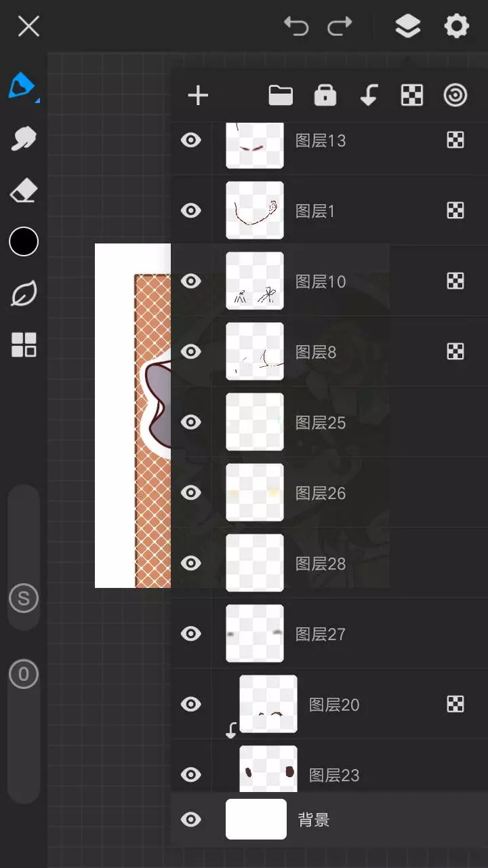Toggle clipping mask arrow in layer toolbar
Screen dimensions: 488x868
click(x=369, y=96)
